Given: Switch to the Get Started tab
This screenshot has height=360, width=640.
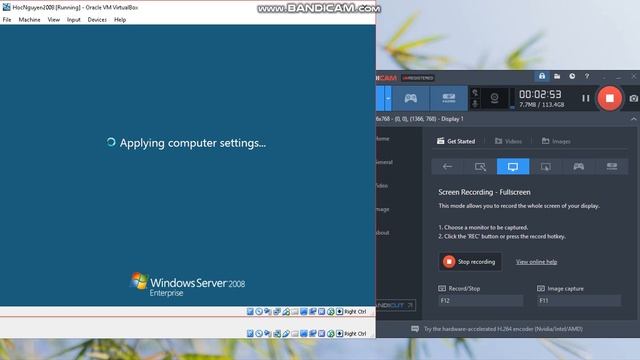Looking at the screenshot, I should pos(456,141).
